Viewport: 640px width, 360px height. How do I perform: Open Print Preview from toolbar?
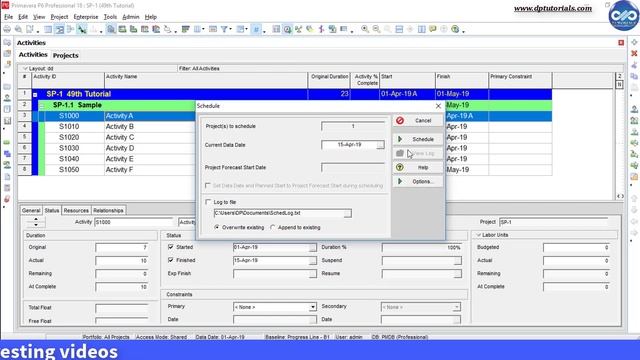tap(18, 29)
